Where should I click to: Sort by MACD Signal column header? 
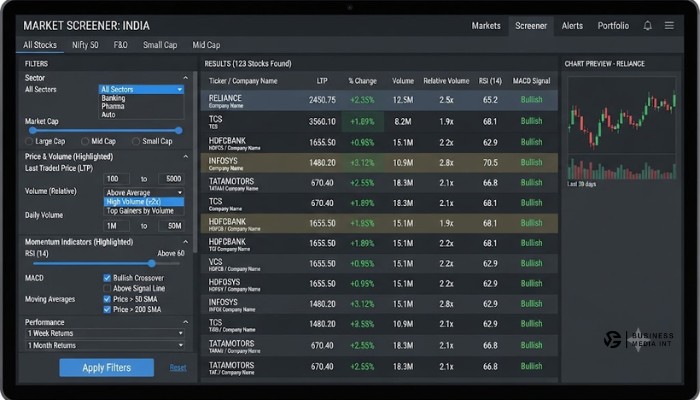point(531,81)
